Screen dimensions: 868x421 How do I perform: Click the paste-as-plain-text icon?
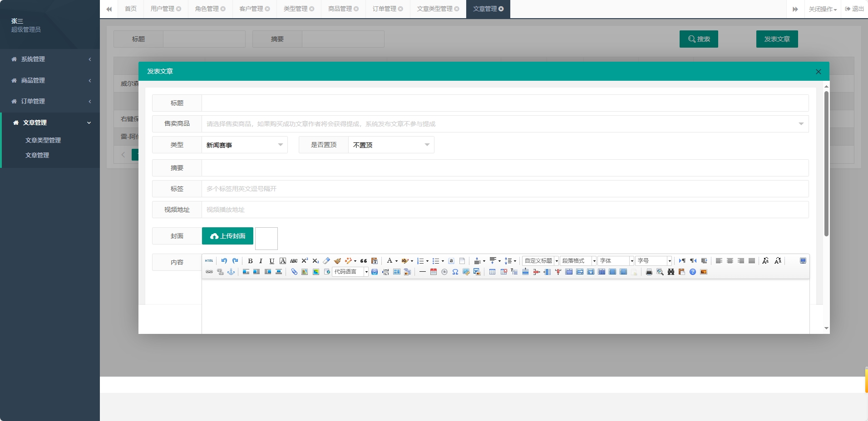coord(375,261)
